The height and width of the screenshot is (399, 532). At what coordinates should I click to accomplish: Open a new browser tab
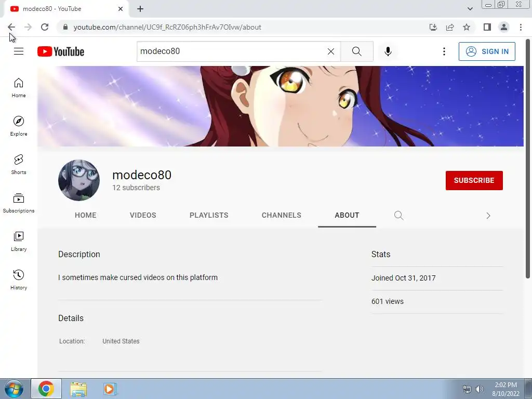tap(140, 9)
